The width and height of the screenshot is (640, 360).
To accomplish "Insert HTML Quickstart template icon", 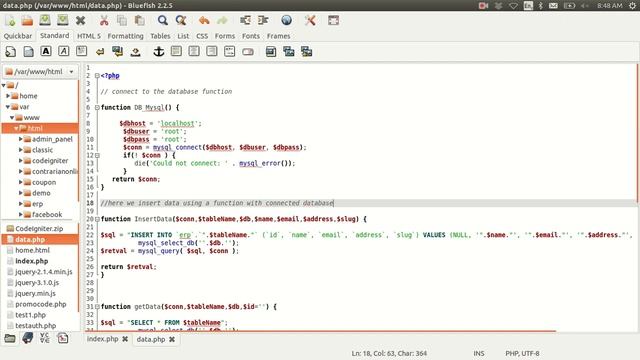I will coord(11,51).
